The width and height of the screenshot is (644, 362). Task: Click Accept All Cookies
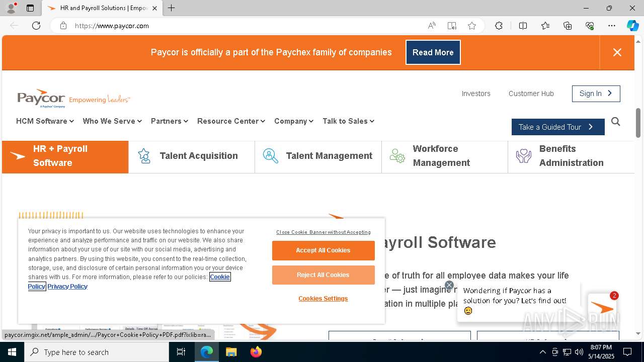(323, 250)
